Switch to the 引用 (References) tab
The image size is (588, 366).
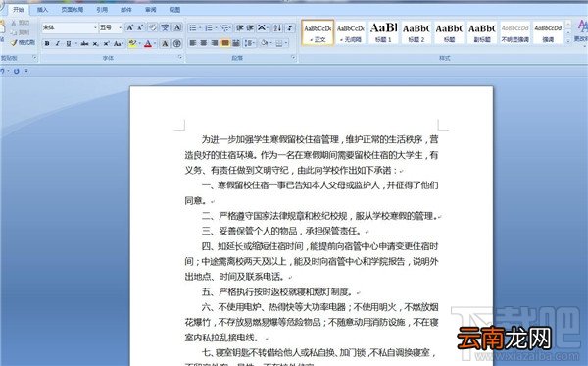[x=102, y=10]
